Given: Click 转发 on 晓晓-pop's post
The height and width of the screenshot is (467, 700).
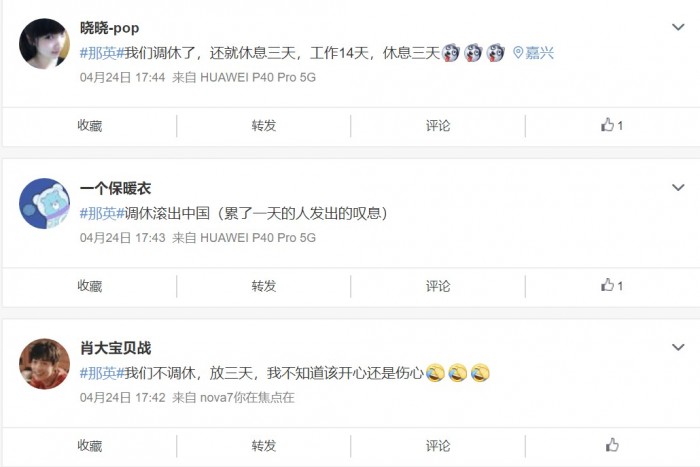Looking at the screenshot, I should (264, 125).
